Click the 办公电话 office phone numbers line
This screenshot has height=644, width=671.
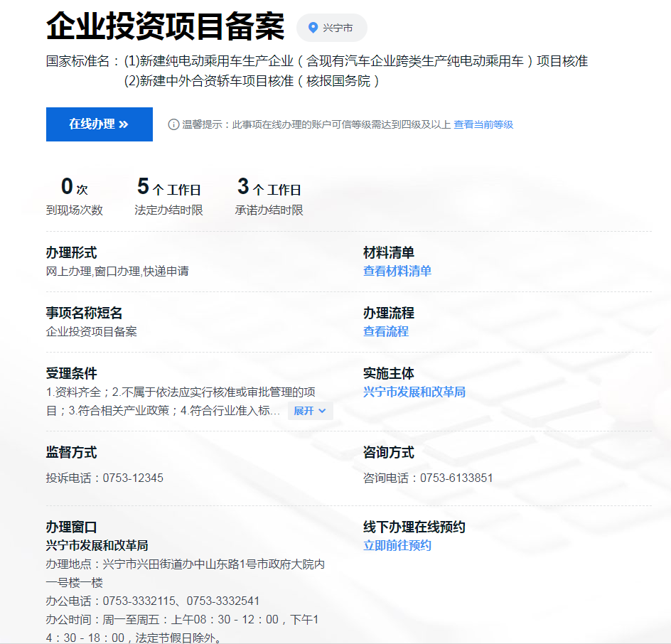click(x=153, y=601)
